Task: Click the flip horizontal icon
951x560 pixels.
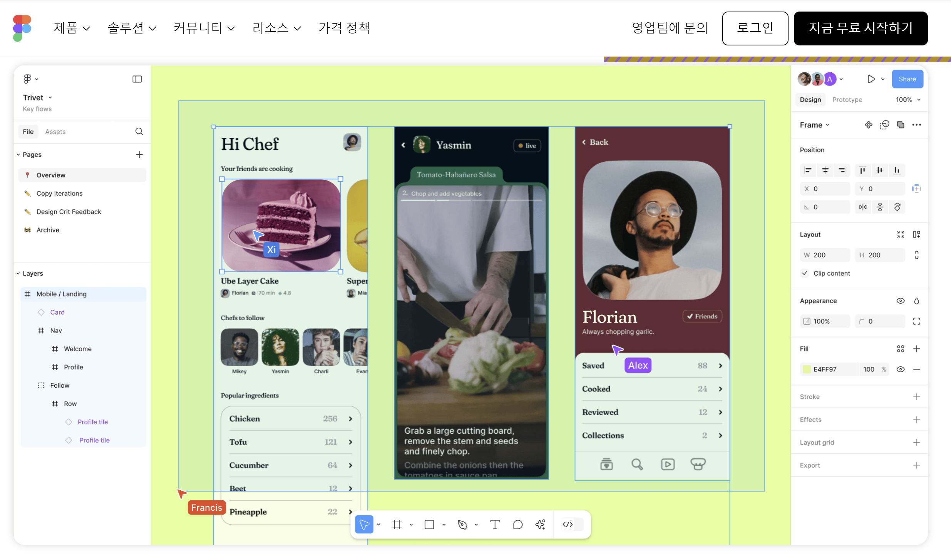Action: click(x=863, y=207)
